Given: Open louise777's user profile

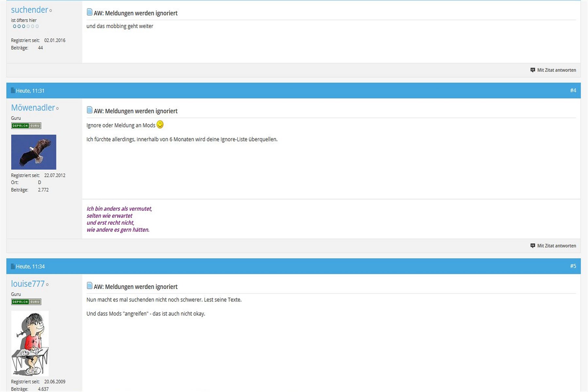Looking at the screenshot, I should (x=27, y=284).
